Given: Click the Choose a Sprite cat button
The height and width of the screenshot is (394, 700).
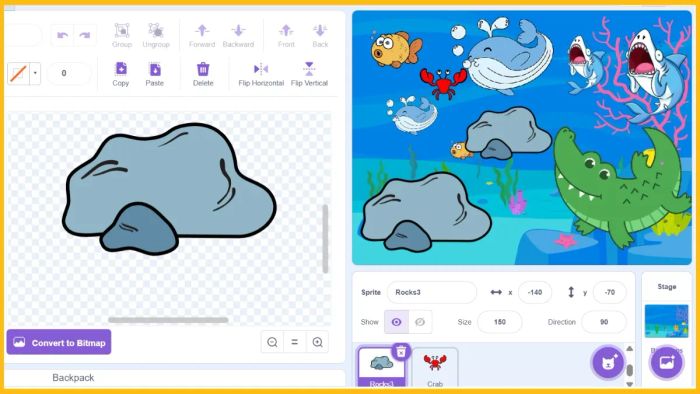Looking at the screenshot, I should 608,362.
